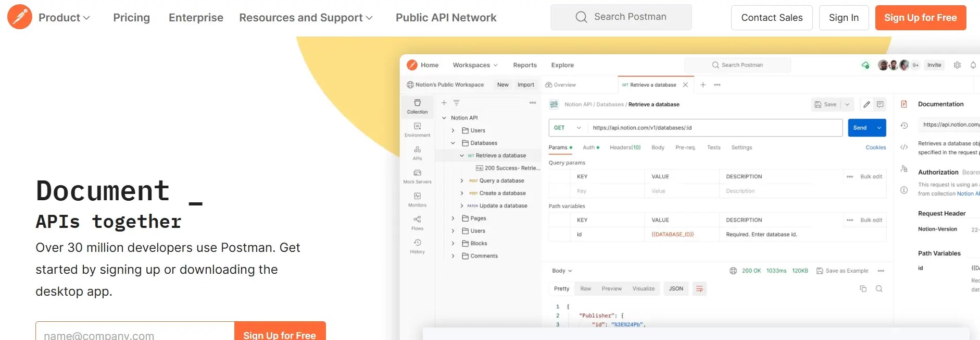This screenshot has height=340, width=980.
Task: Open the Documentation icon in right sidebar
Action: (904, 104)
